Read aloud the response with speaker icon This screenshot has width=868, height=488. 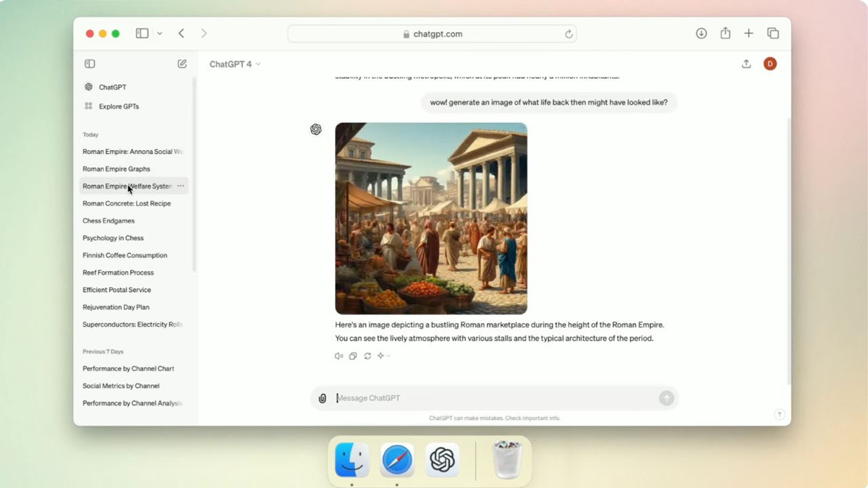(339, 356)
